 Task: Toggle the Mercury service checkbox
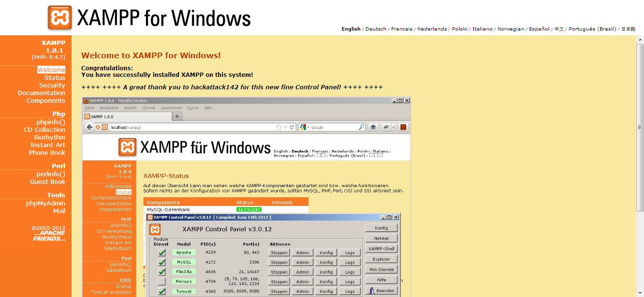(162, 281)
